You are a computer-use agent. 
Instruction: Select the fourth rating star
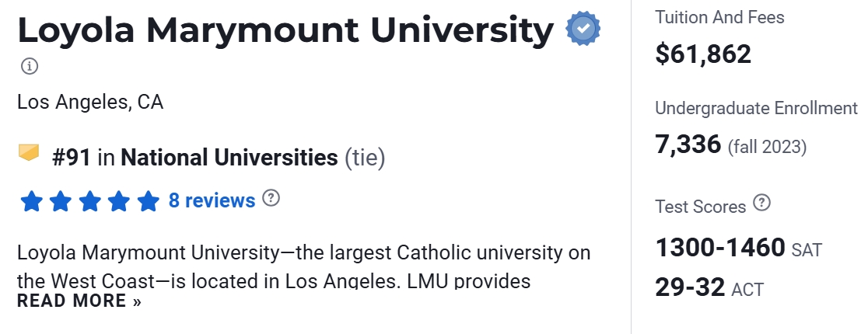pyautogui.click(x=119, y=202)
